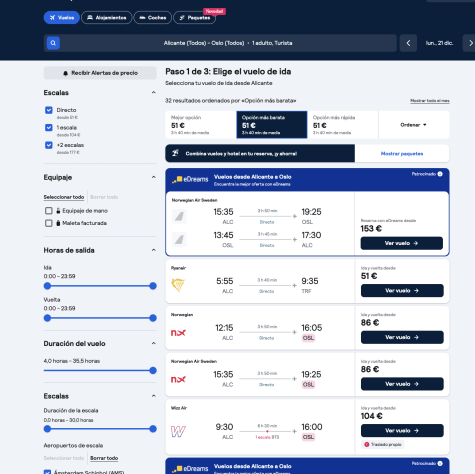This screenshot has height=474, width=475.
Task: Uncheck the Directo stops checkbox
Action: click(49, 110)
